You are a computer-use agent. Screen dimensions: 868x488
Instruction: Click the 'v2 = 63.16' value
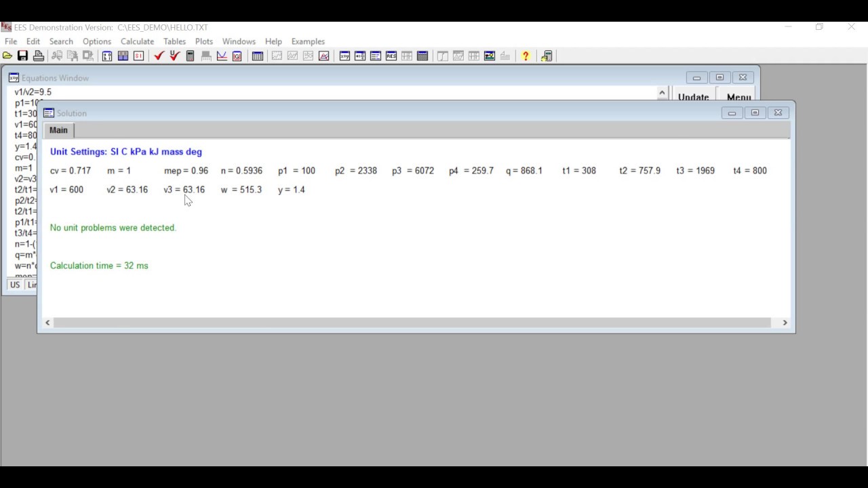(x=127, y=190)
